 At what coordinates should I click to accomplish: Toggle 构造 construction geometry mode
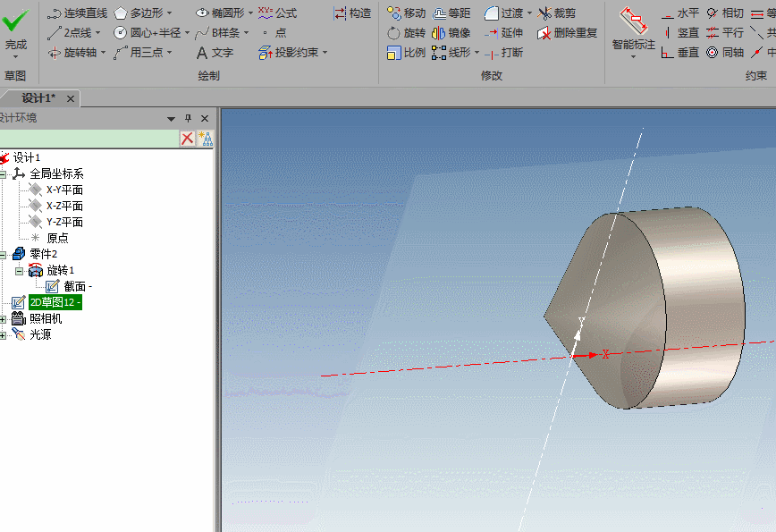[352, 13]
